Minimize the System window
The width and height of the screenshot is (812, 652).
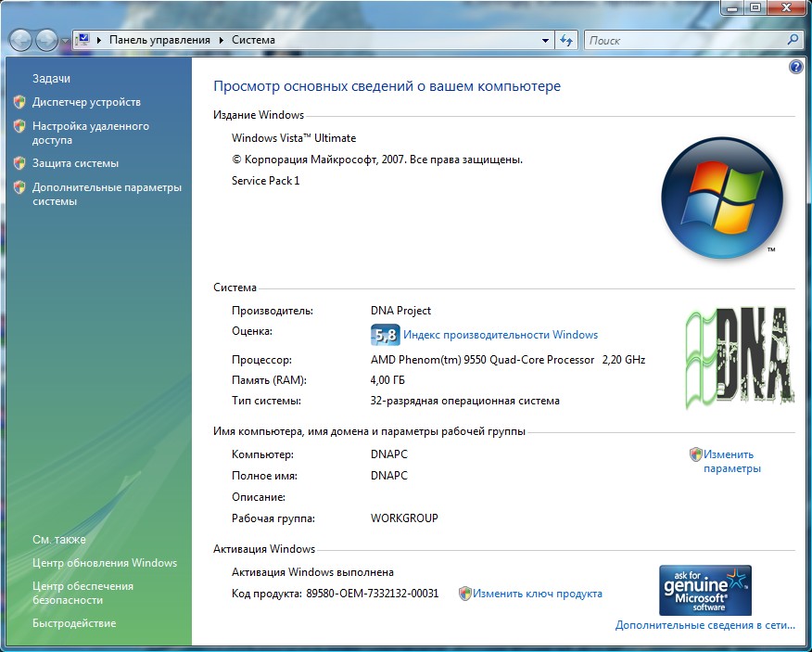(x=733, y=7)
